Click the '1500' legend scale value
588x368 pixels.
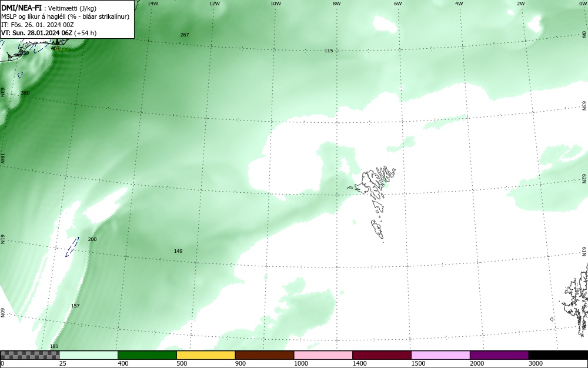pos(418,363)
